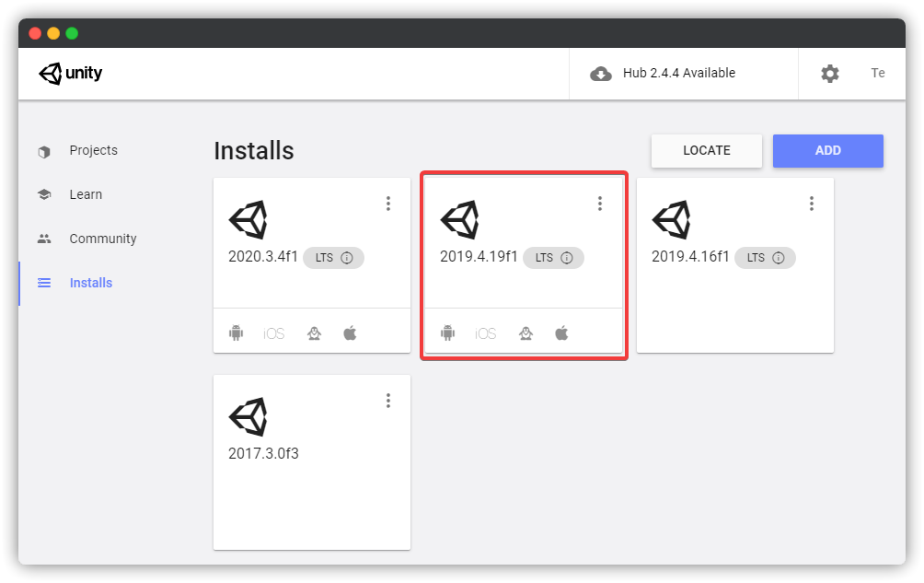Select the Installs section label
This screenshot has width=924, height=583.
point(91,283)
